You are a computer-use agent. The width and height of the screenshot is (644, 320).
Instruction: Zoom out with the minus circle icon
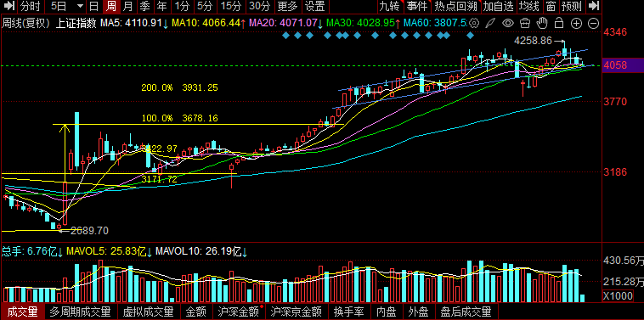point(594,24)
